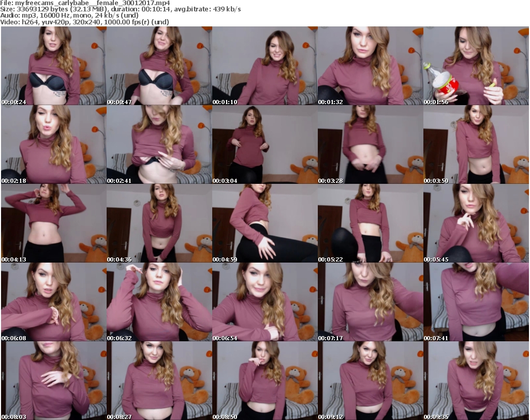Select the thumbnail stamped 00:00:47
The image size is (530, 420).
pyautogui.click(x=159, y=66)
